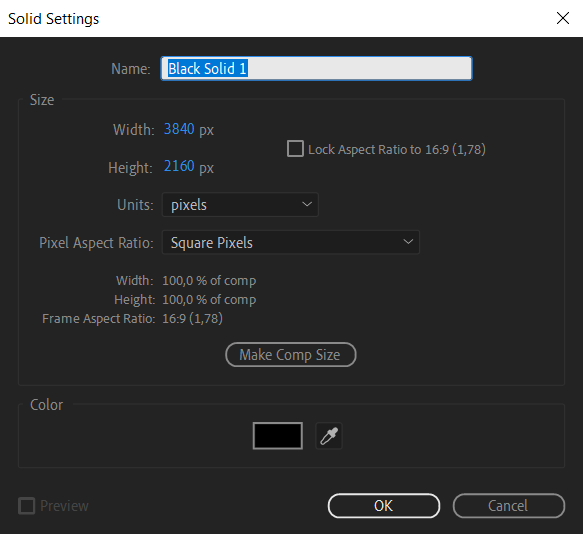The image size is (583, 534).
Task: Confirm the dialog with OK
Action: [384, 506]
